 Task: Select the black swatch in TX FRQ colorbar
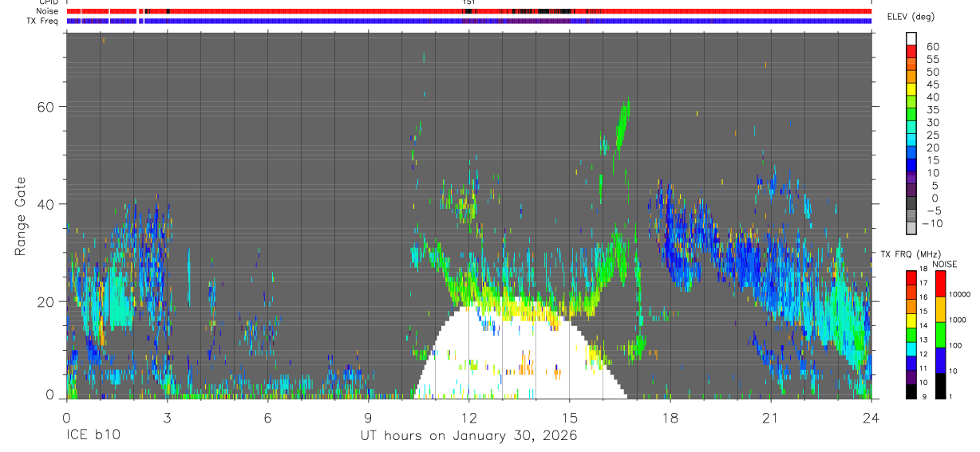[x=911, y=391]
